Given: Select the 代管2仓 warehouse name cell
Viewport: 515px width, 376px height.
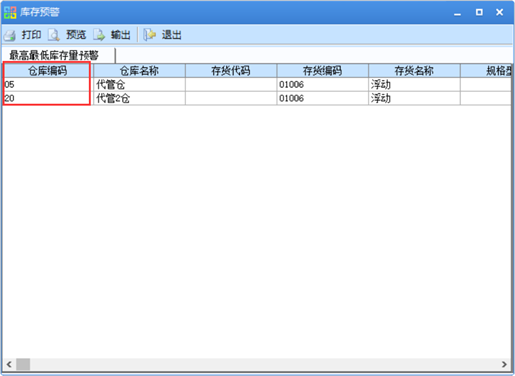Looking at the screenshot, I should click(139, 98).
